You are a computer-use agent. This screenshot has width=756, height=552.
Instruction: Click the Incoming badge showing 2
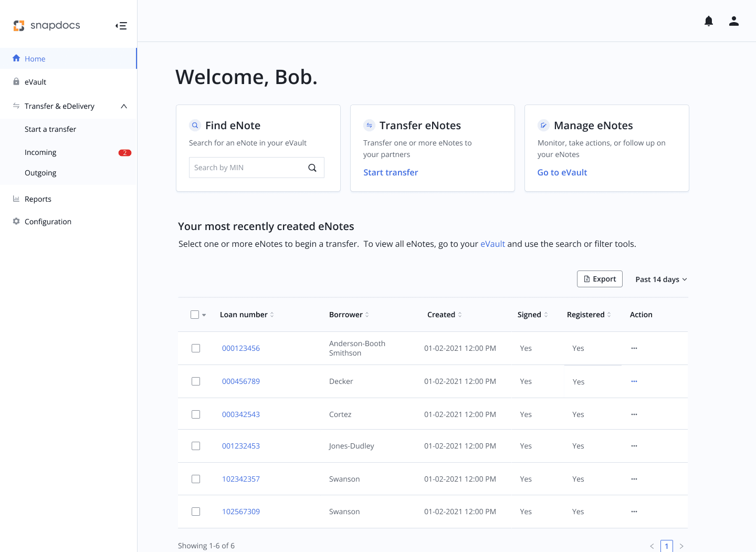125,153
